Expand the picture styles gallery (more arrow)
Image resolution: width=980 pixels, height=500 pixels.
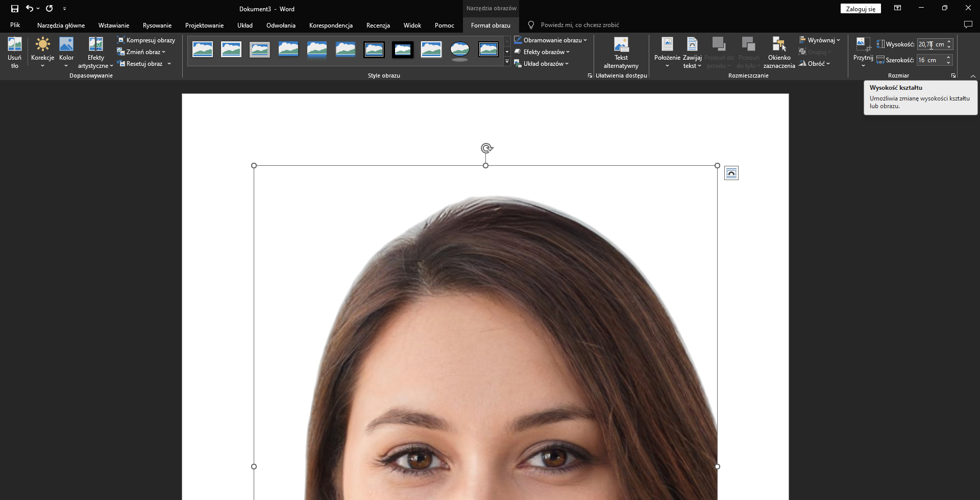tap(507, 62)
